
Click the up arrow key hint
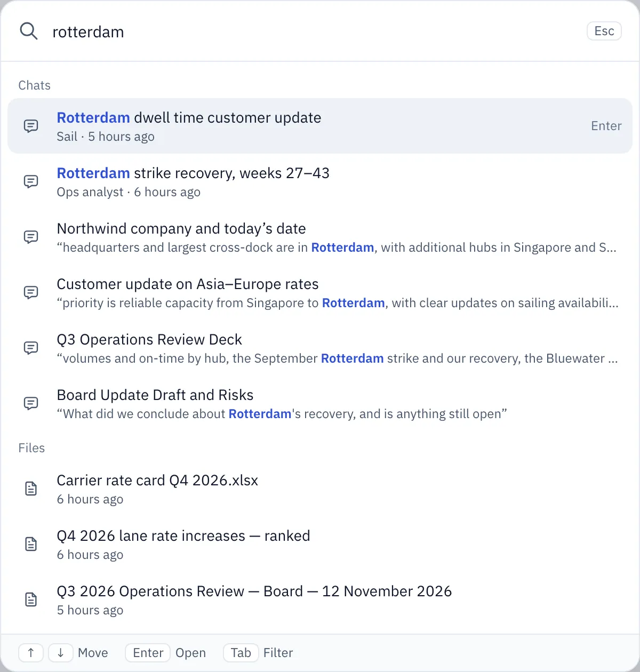click(31, 653)
